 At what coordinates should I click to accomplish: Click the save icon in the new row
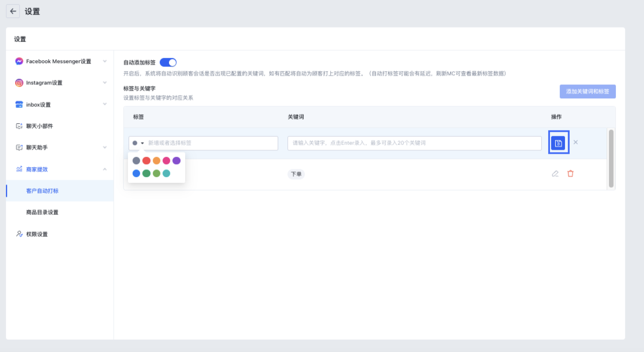(x=558, y=143)
